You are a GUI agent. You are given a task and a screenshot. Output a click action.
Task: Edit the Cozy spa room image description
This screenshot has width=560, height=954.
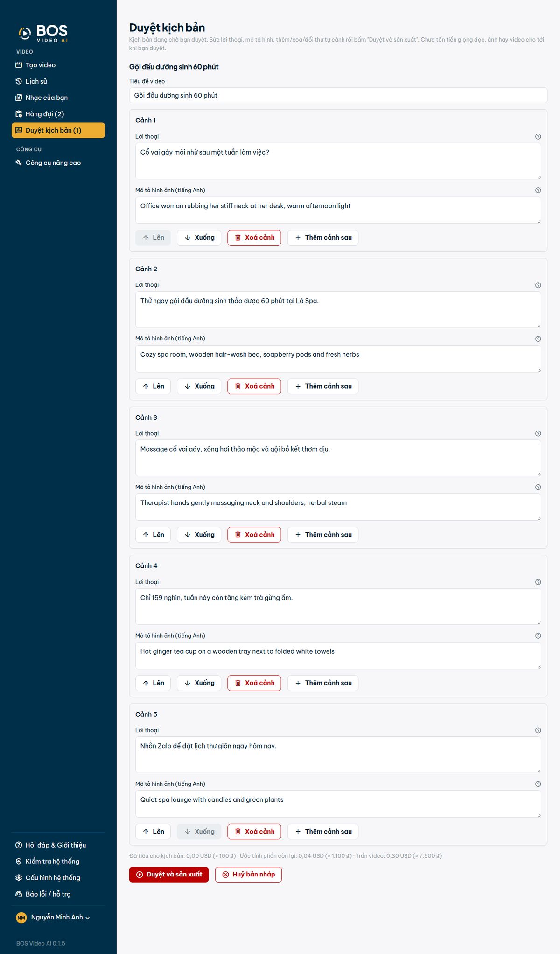(338, 359)
